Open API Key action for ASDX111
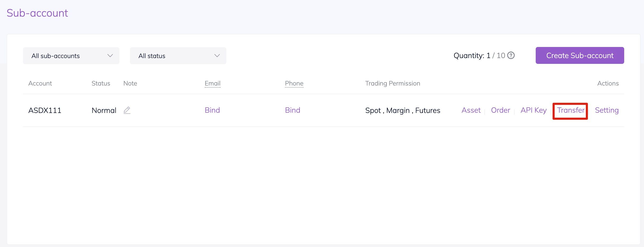Viewport: 644px width, 247px height. pyautogui.click(x=533, y=110)
